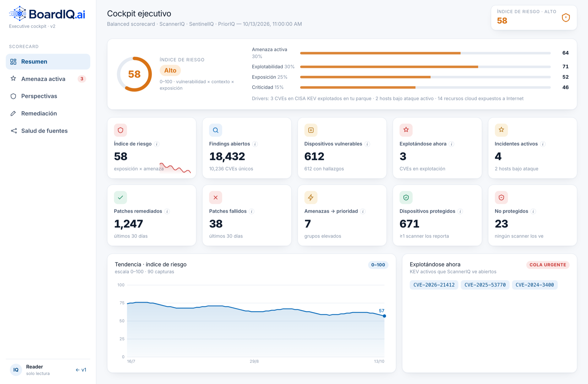588x384 pixels.
Task: Open CVE-2025-53770 chip
Action: (x=485, y=285)
